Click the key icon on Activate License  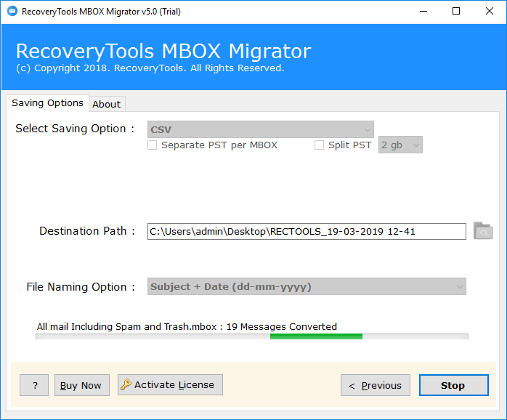[126, 384]
